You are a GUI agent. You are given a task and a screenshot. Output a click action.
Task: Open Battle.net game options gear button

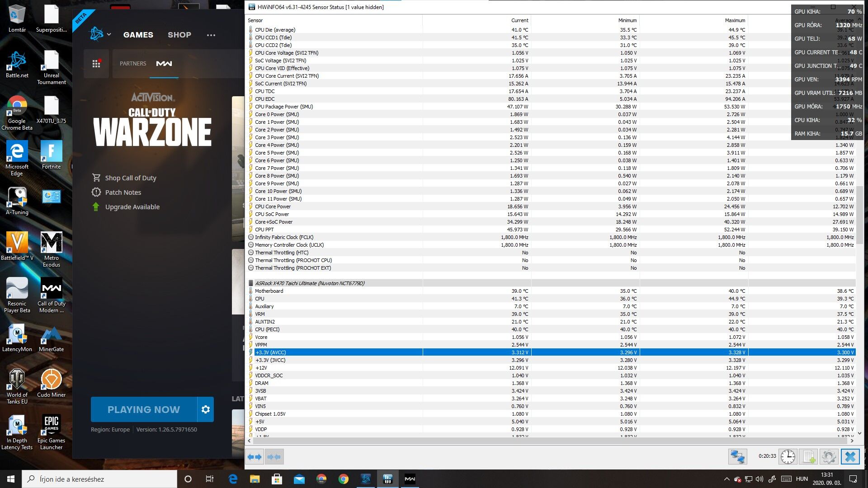tap(206, 409)
